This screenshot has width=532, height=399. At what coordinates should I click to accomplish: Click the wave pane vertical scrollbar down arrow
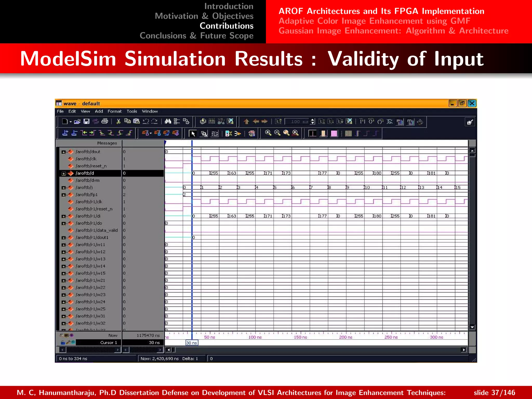[472, 327]
